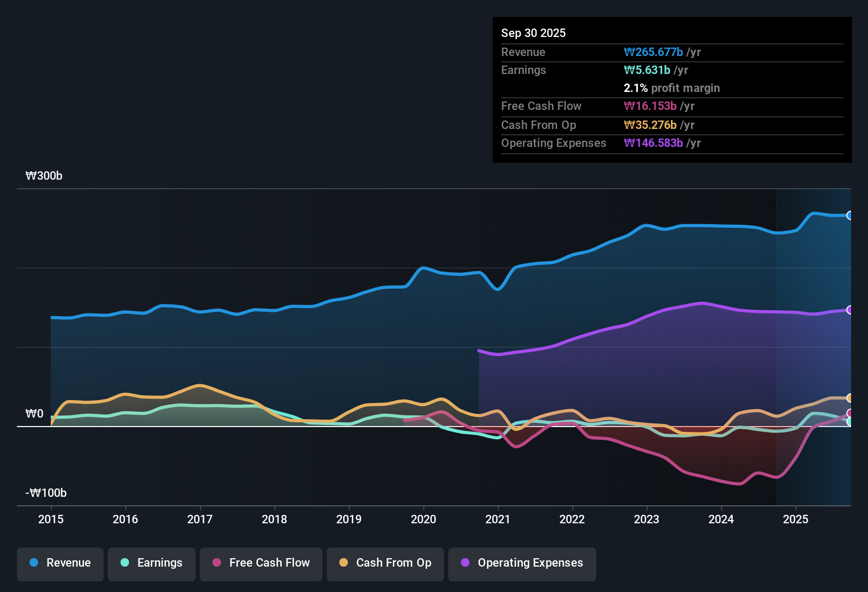Select the Operating Expenses line endpoint marker
Viewport: 868px width, 592px height.
pos(849,310)
